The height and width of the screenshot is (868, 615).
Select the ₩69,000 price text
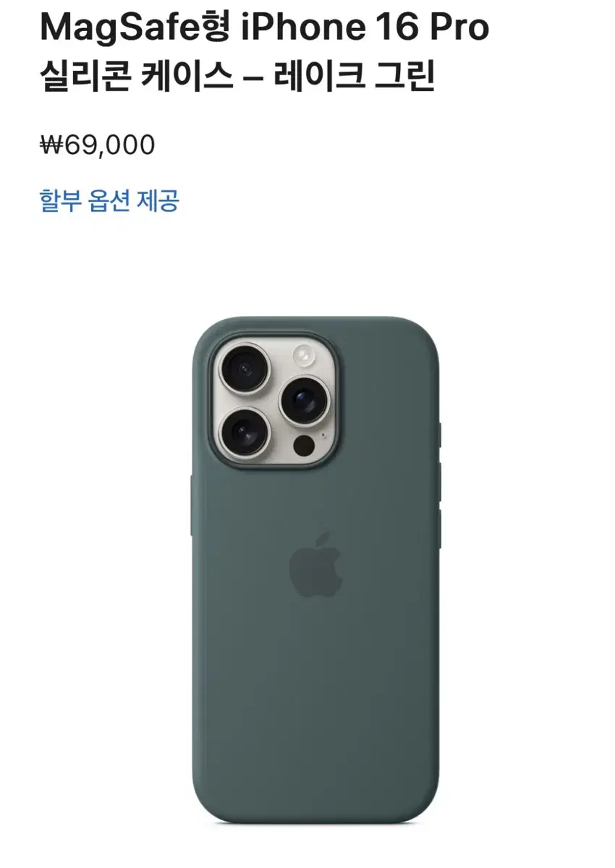pos(97,145)
